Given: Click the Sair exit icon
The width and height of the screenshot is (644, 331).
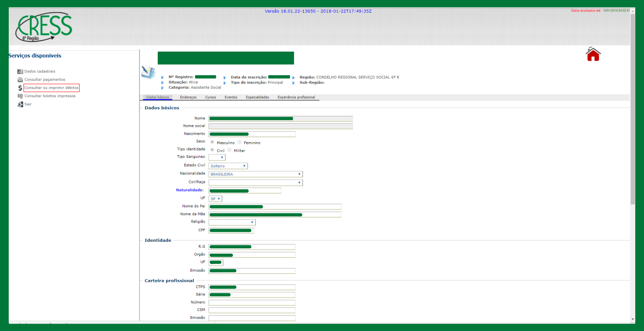Looking at the screenshot, I should pyautogui.click(x=20, y=105).
